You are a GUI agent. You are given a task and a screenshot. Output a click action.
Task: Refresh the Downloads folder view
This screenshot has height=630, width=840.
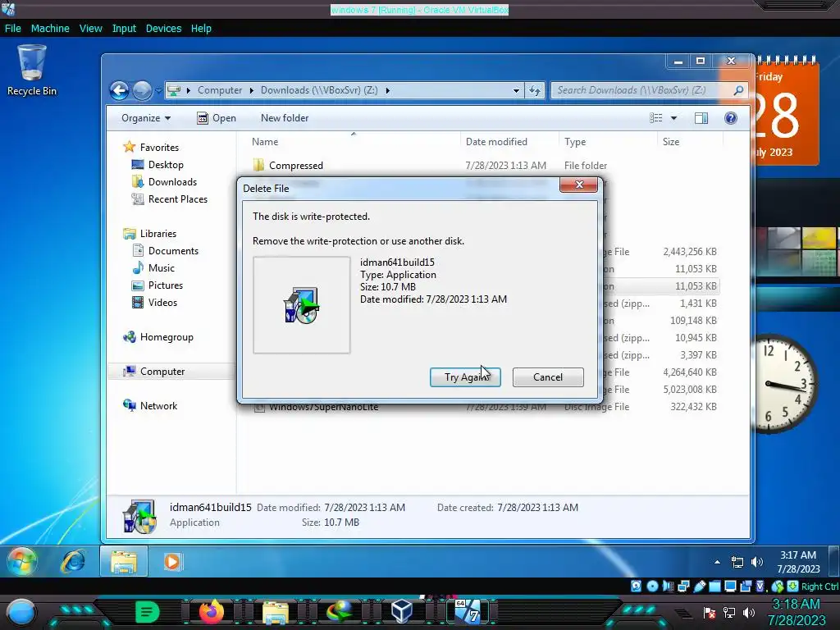coord(535,90)
